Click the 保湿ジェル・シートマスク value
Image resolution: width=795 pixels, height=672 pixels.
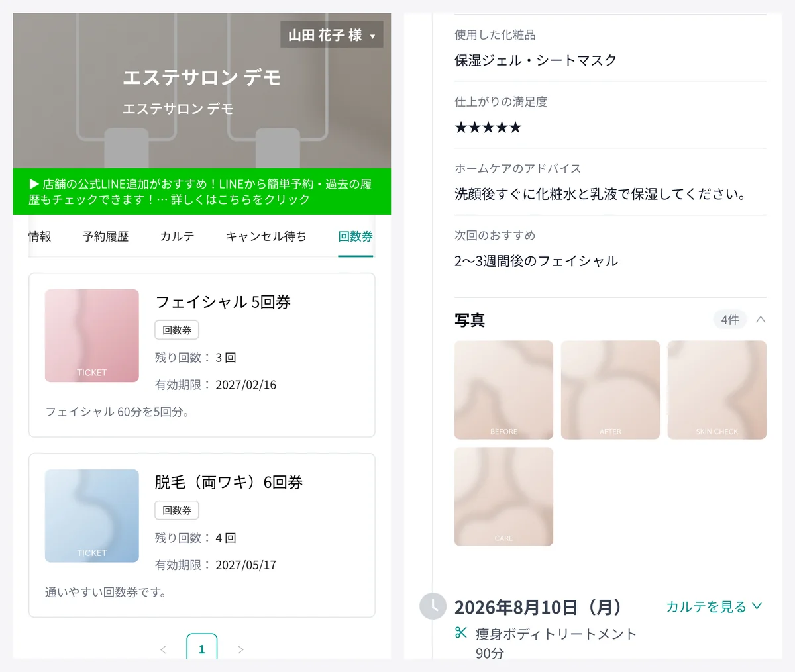(535, 60)
